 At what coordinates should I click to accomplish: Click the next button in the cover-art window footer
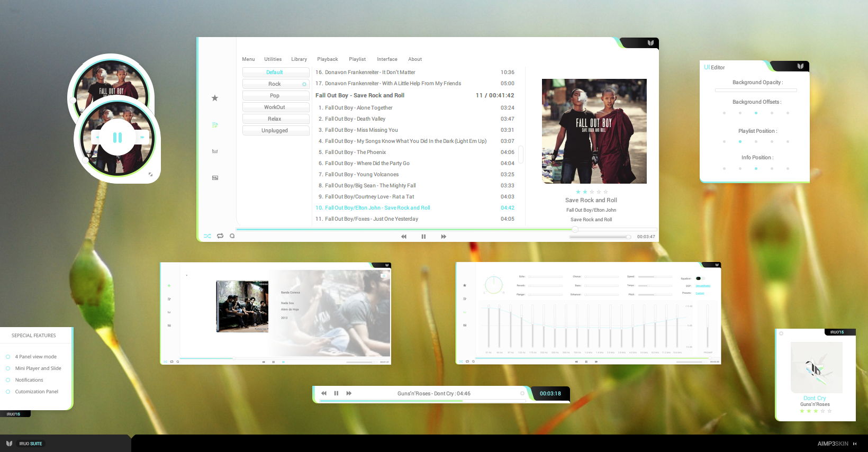(x=283, y=362)
